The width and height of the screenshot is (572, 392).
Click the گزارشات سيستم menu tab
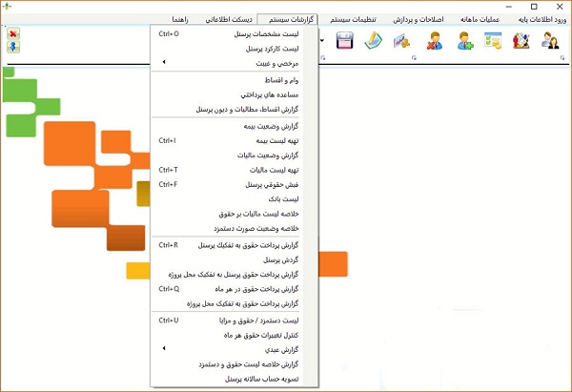(288, 19)
